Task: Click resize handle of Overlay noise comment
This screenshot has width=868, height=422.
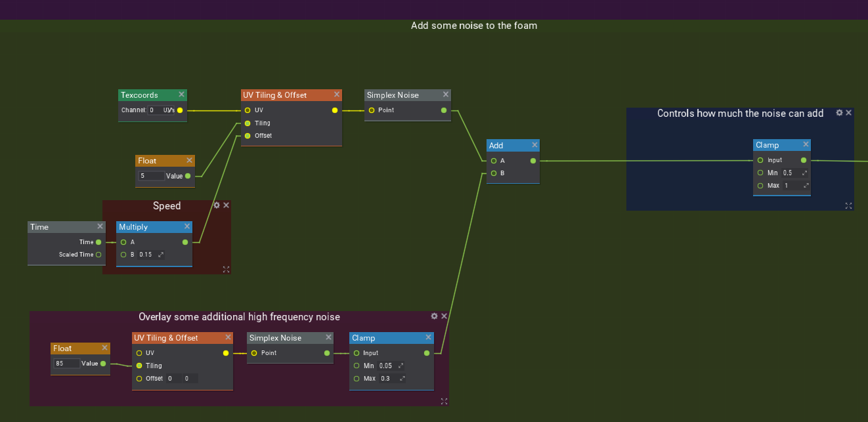Action: [444, 401]
